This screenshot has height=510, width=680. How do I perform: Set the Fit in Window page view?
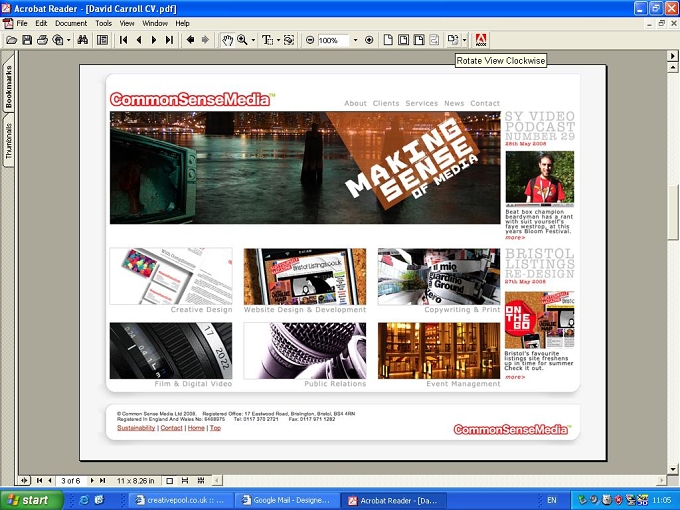point(403,40)
